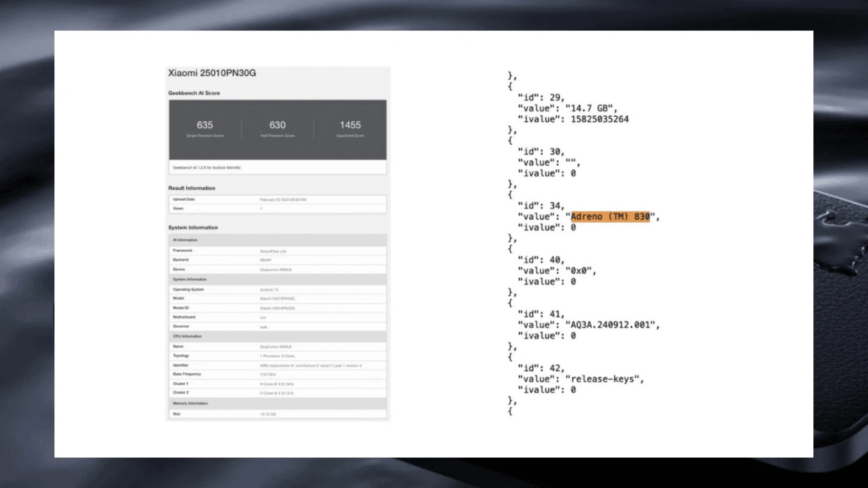Click the 'Upload Date' row label

184,199
